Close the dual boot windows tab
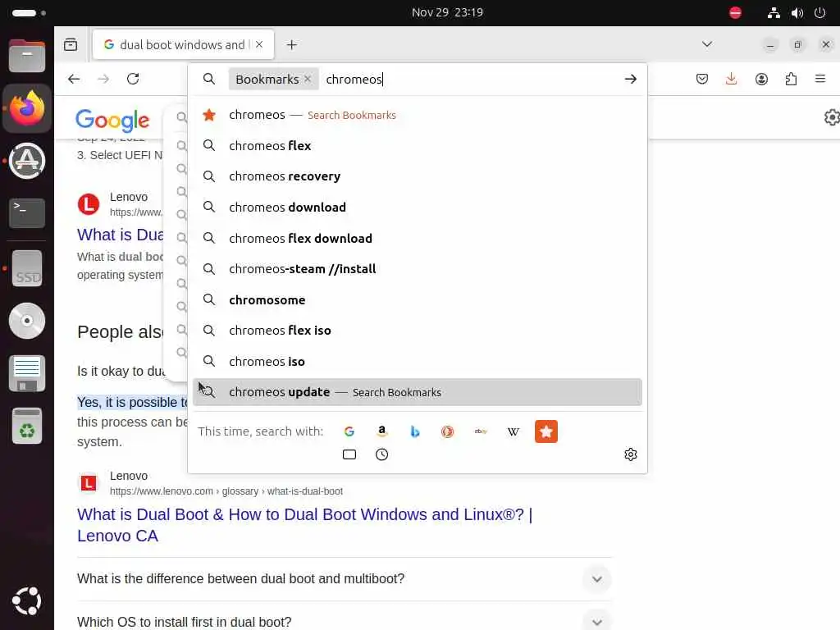The image size is (840, 630). tap(259, 44)
